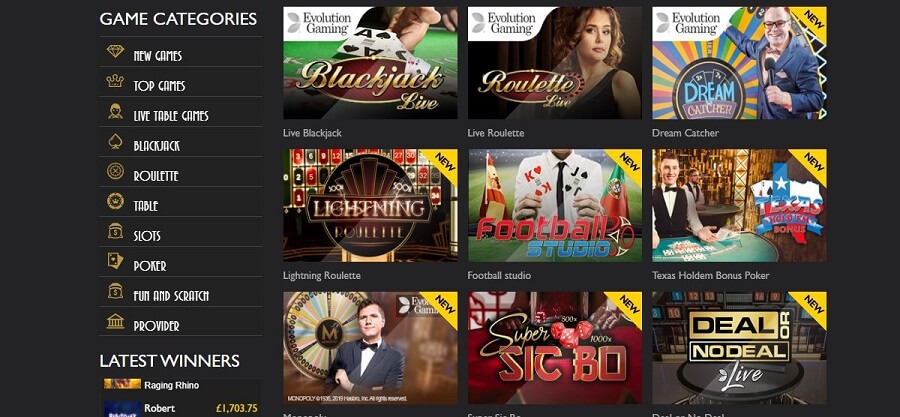The image size is (900, 417).
Task: Click the Texas Holdem Bonus Poker title
Action: 711,275
